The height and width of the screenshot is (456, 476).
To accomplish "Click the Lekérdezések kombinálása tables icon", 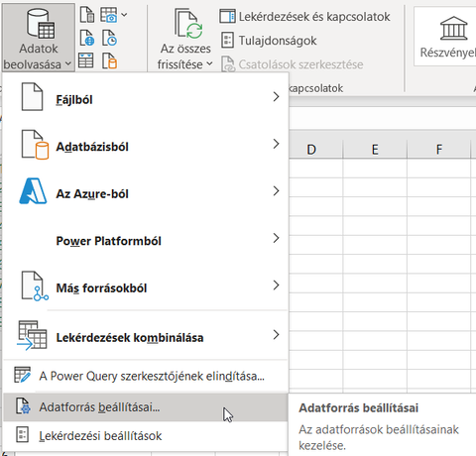I will [x=32, y=335].
